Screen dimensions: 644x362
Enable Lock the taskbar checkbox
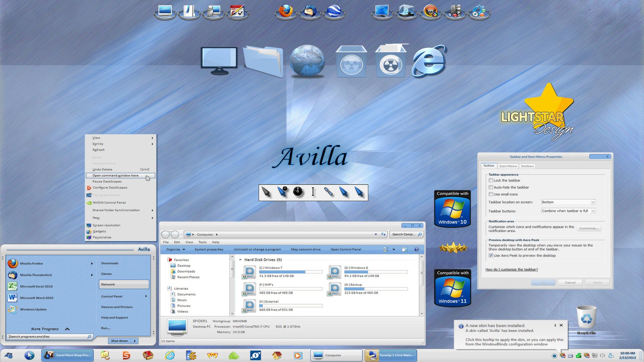pyautogui.click(x=491, y=180)
